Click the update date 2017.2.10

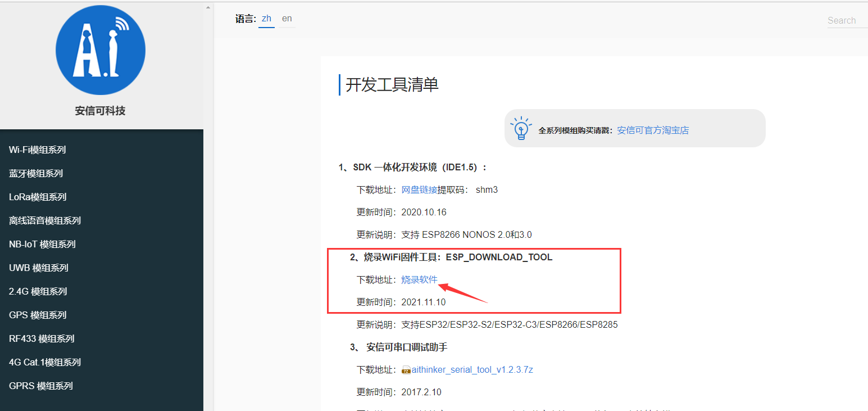coord(421,392)
